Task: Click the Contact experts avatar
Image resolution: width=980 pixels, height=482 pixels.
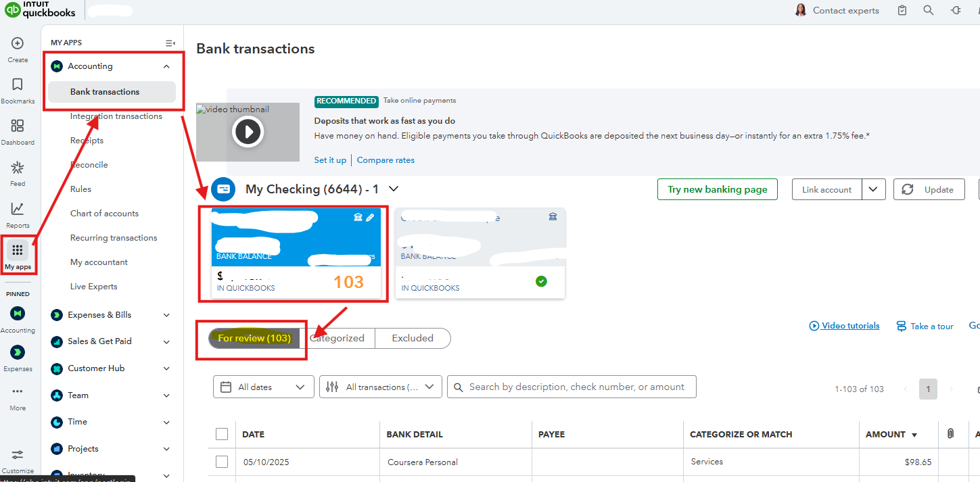Action: (x=801, y=10)
